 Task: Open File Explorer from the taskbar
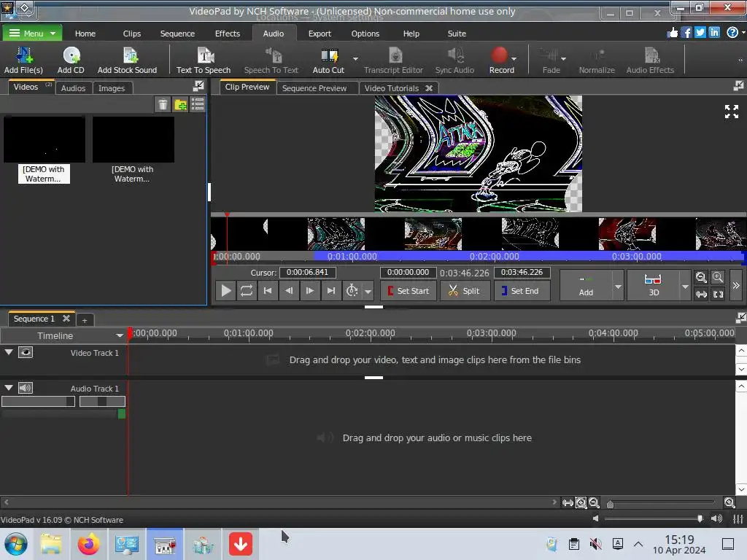click(51, 544)
